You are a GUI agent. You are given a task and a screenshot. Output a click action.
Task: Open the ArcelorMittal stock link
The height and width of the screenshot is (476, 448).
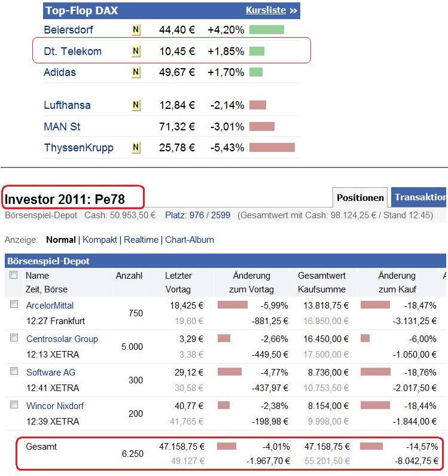pyautogui.click(x=51, y=305)
